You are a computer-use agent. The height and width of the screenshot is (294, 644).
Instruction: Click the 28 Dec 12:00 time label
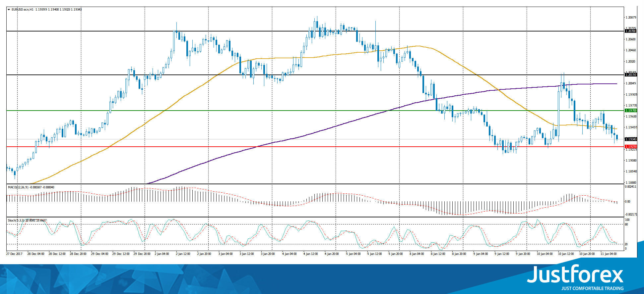pyautogui.click(x=57, y=254)
